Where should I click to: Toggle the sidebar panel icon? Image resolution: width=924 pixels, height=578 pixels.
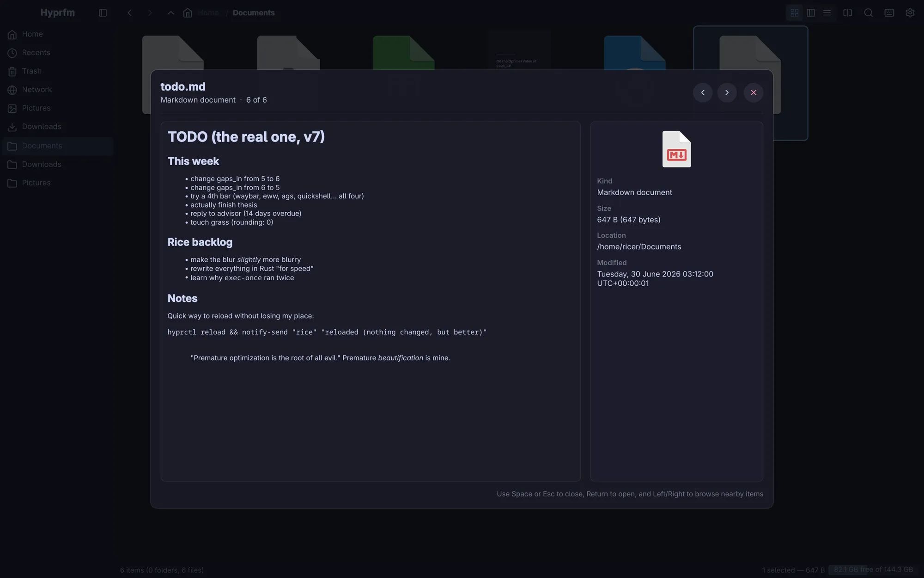point(103,13)
